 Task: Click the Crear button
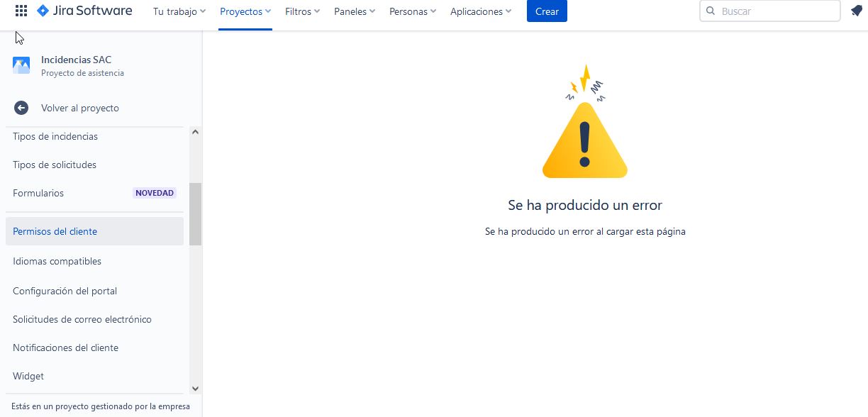(547, 11)
